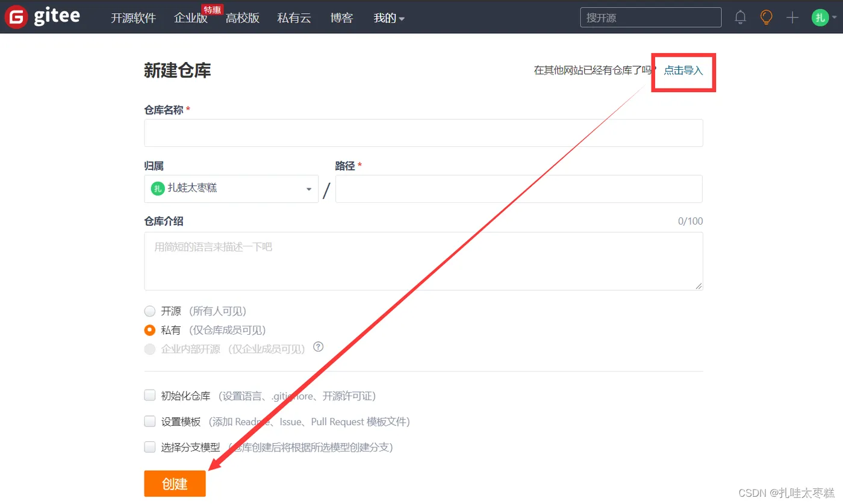The image size is (843, 504).
Task: Click the 点击导入 import link
Action: (683, 70)
